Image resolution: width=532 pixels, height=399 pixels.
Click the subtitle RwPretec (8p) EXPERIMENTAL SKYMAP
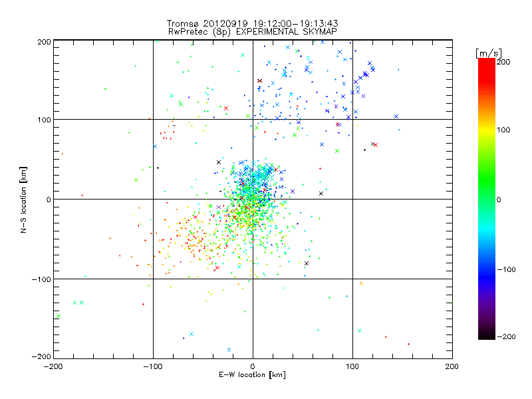pos(253,32)
